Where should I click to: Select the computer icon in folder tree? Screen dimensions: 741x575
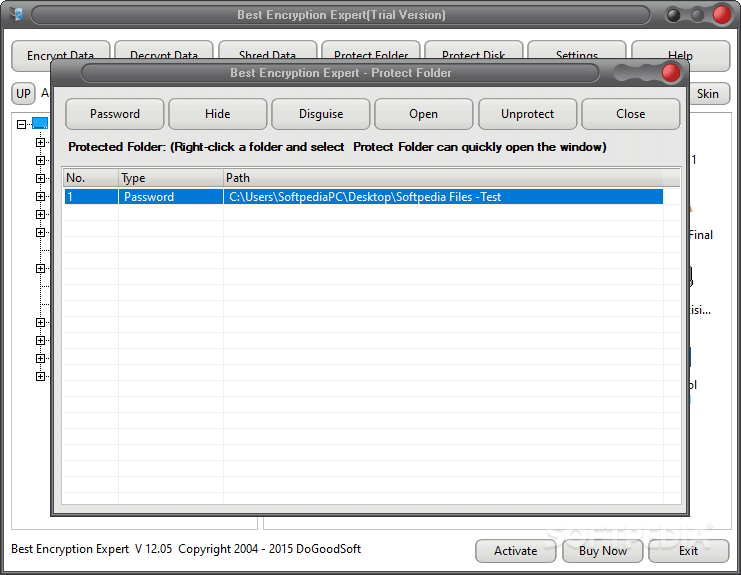point(40,123)
